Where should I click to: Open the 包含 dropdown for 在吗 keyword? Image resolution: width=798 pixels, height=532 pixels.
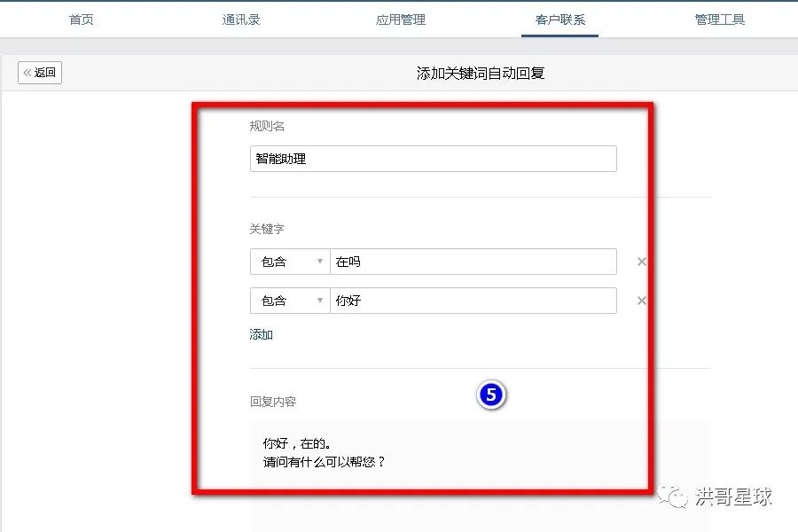point(290,262)
